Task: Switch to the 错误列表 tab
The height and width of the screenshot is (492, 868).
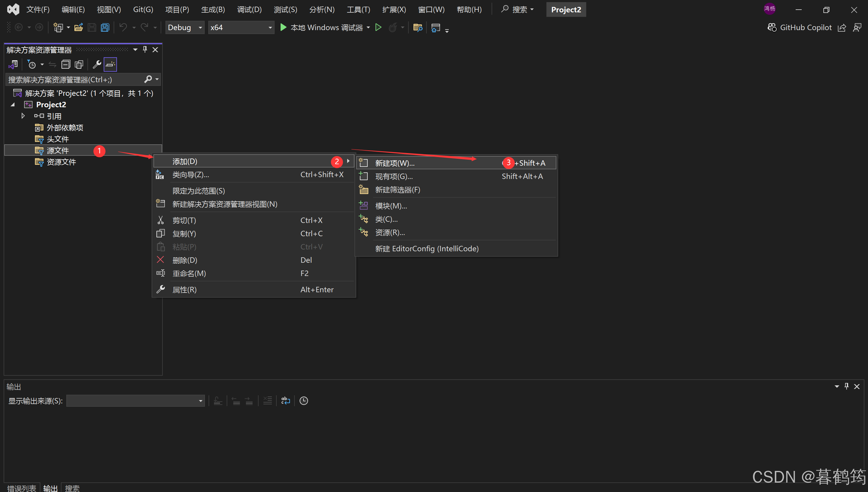Action: [x=21, y=488]
